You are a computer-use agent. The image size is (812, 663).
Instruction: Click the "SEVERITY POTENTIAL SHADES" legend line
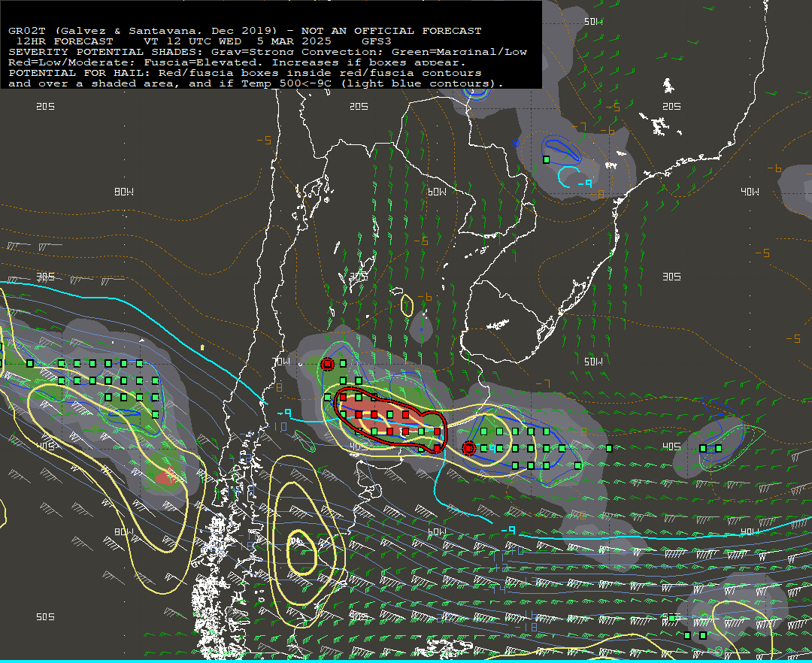tap(267, 52)
